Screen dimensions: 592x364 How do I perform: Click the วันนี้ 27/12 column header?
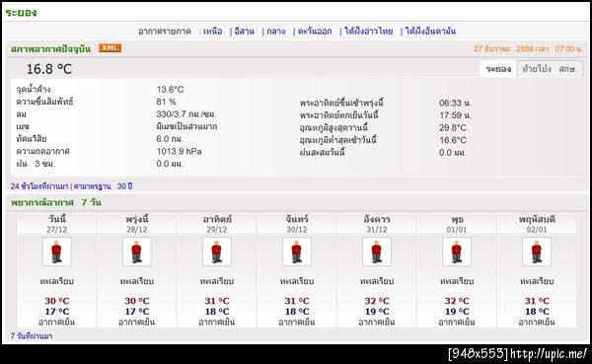tap(57, 224)
